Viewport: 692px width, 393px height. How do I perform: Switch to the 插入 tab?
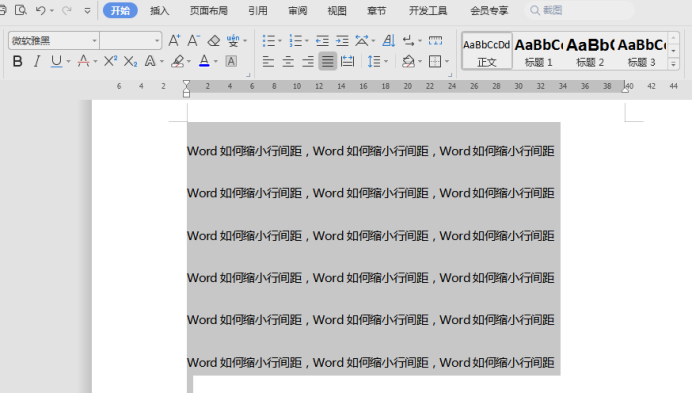coord(159,10)
